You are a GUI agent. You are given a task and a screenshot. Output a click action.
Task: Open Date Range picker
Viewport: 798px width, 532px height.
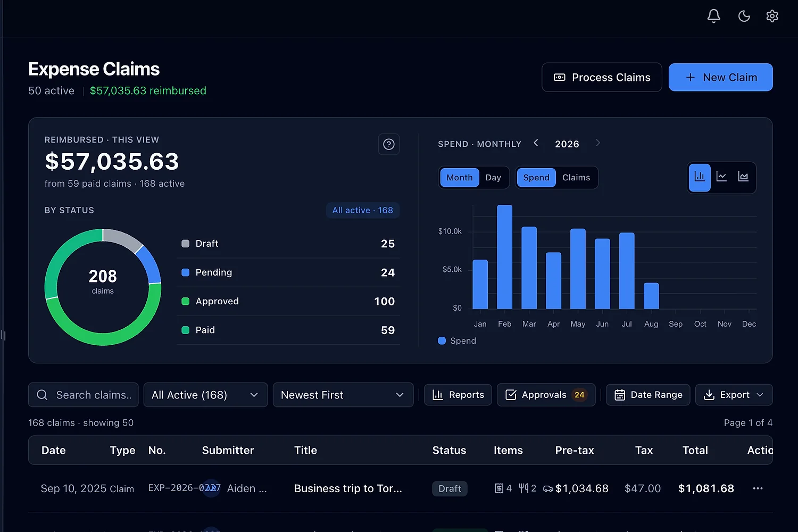648,395
